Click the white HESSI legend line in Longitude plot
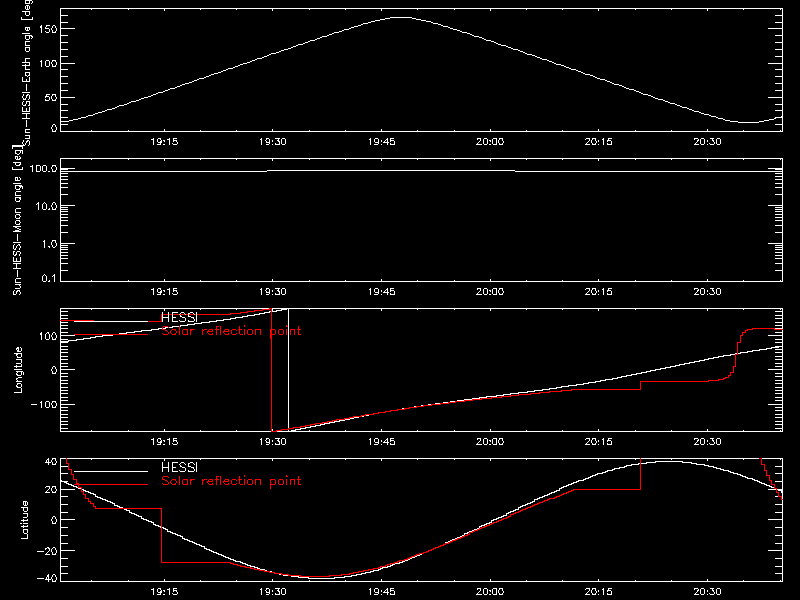 [111, 321]
